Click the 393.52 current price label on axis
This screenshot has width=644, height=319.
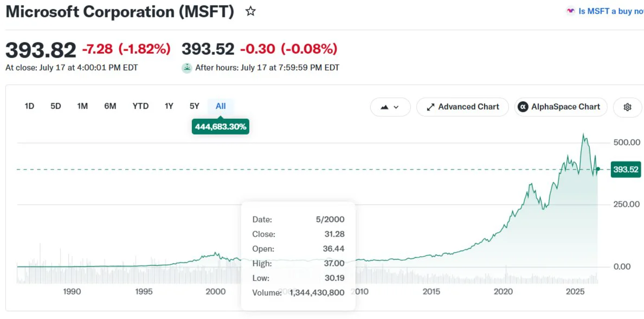626,169
